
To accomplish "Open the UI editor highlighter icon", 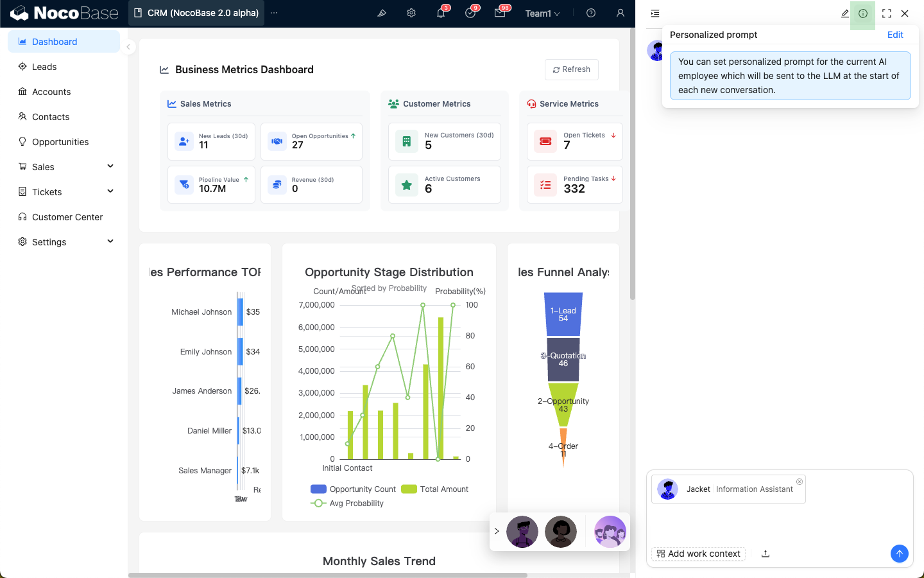I will click(x=382, y=13).
